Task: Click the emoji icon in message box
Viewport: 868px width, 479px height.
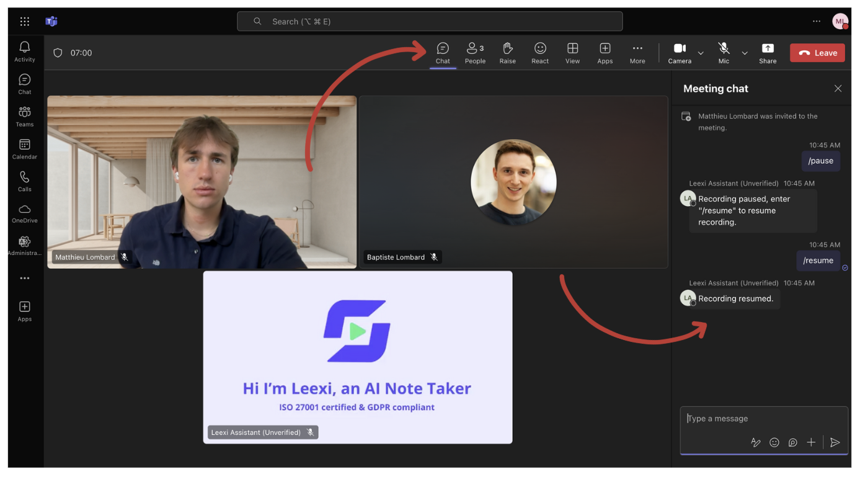Action: [x=774, y=442]
